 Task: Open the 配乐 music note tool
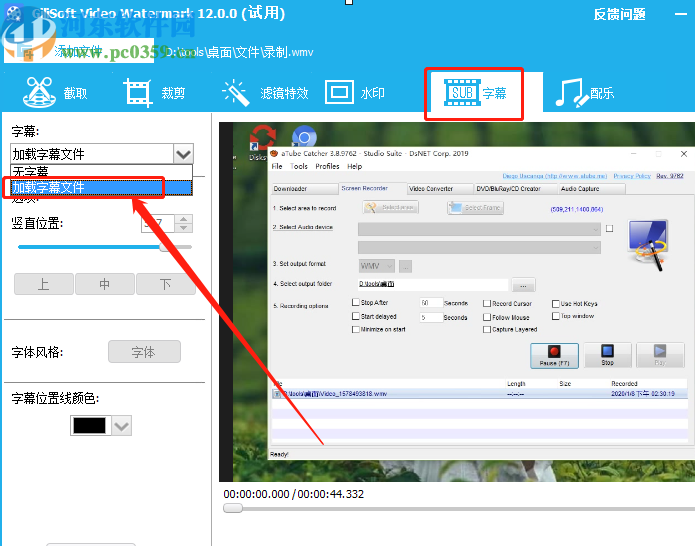tap(585, 93)
